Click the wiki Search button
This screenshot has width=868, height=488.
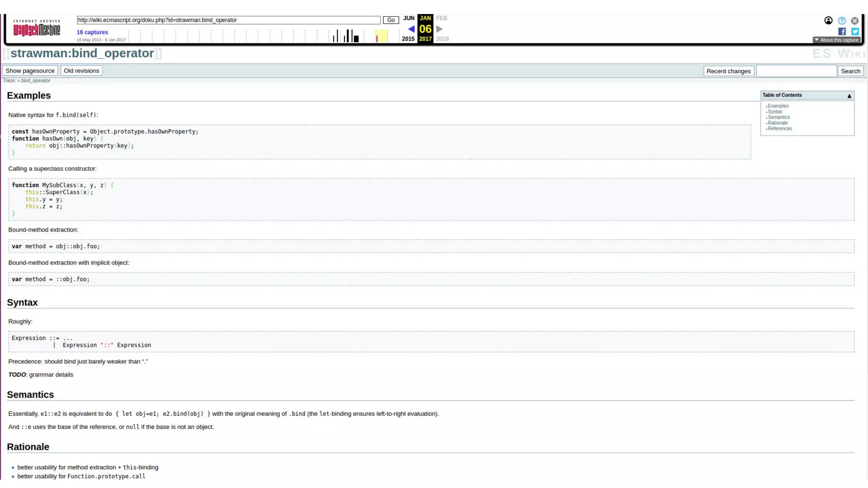point(850,71)
